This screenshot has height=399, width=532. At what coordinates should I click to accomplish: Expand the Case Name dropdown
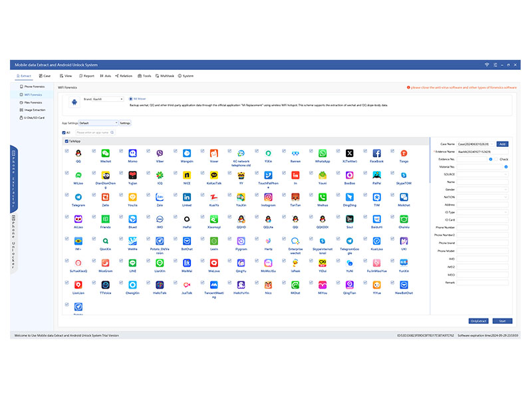coord(475,144)
